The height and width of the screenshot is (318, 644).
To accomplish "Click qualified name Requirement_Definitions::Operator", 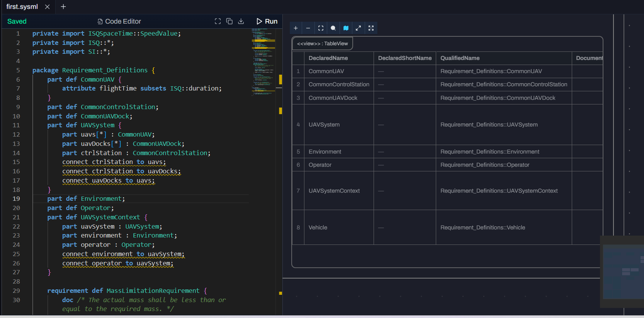I will 485,165.
